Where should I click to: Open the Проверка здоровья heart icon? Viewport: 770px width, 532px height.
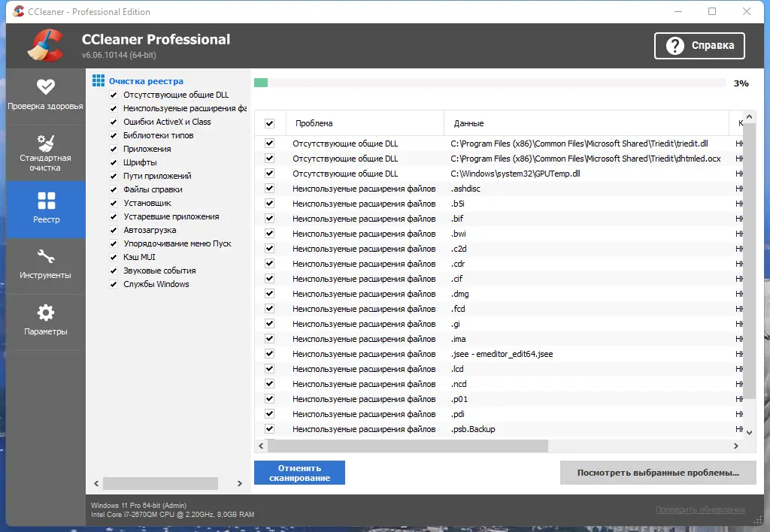[46, 87]
